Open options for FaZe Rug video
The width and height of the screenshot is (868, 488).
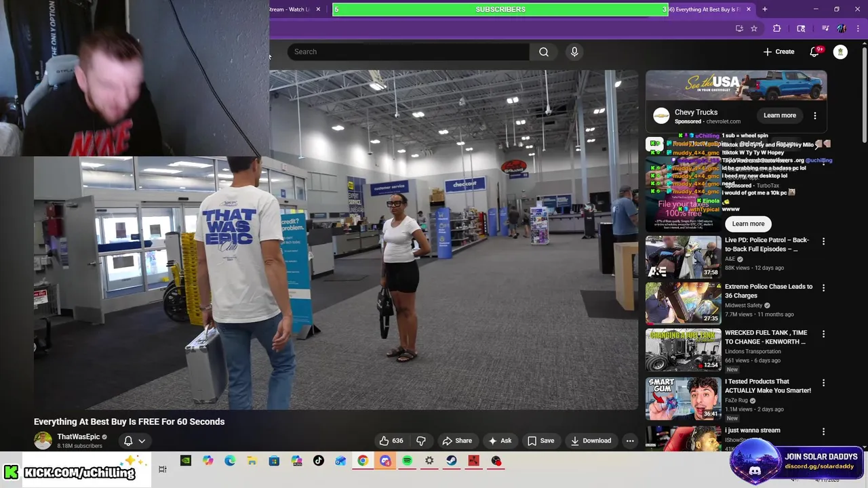pos(823,382)
